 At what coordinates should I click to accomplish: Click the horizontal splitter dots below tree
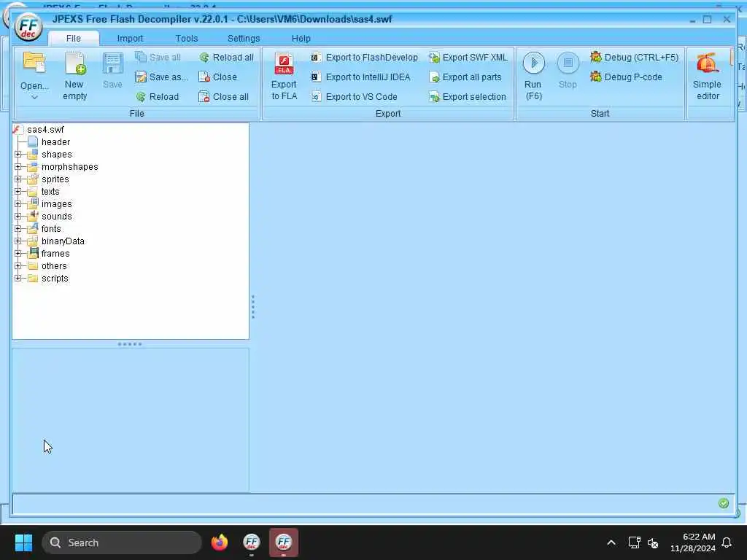pyautogui.click(x=130, y=344)
